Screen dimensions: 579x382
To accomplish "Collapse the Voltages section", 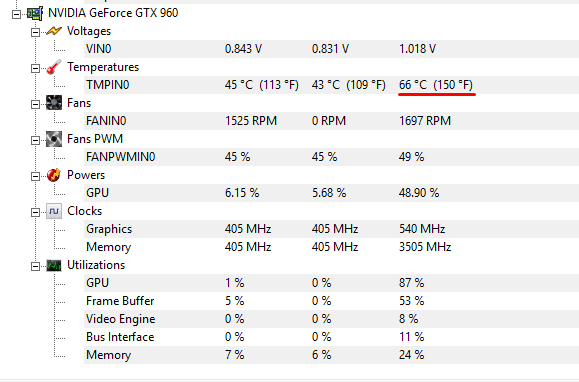I will (x=35, y=32).
